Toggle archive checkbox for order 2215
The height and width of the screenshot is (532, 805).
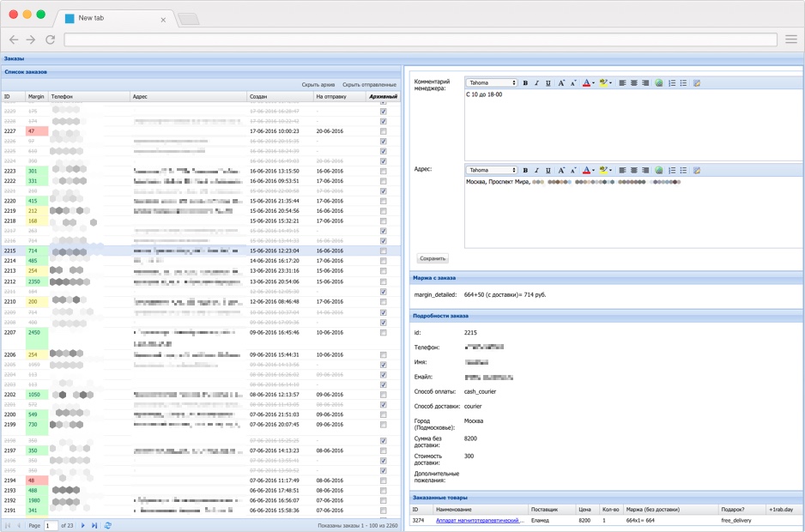tap(384, 251)
